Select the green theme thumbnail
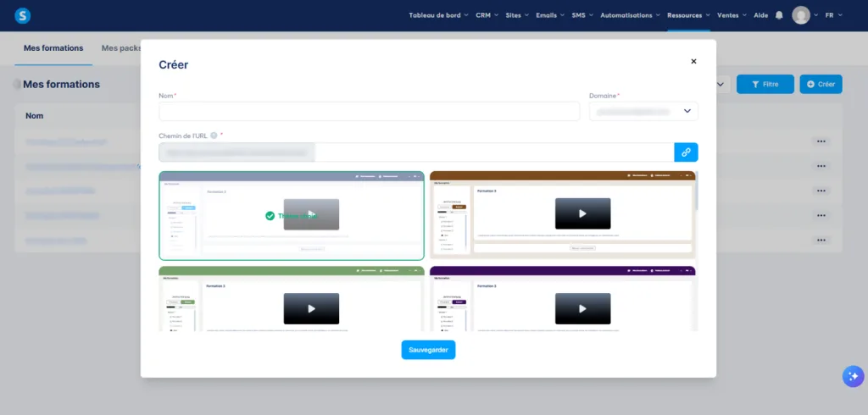 (x=292, y=299)
